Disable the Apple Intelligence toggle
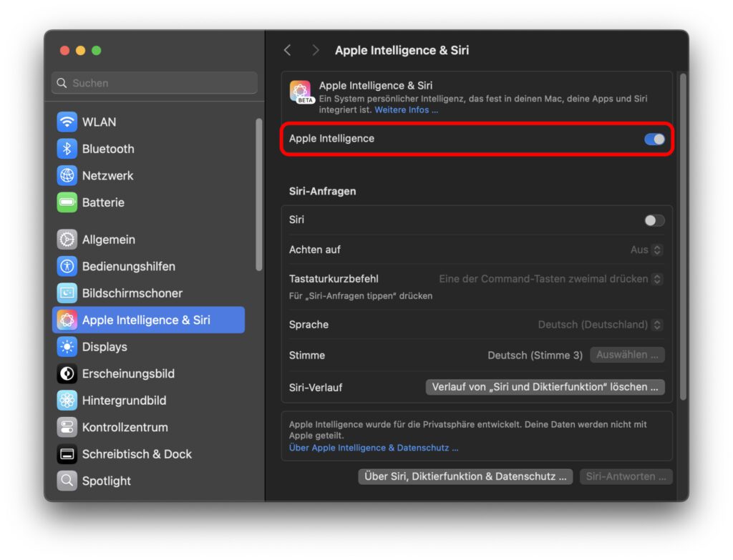 (654, 139)
